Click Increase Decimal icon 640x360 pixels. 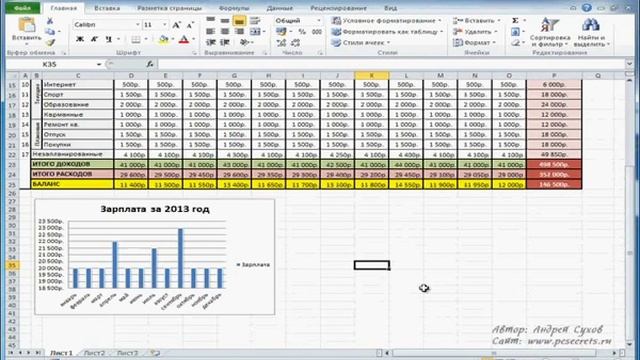point(281,42)
